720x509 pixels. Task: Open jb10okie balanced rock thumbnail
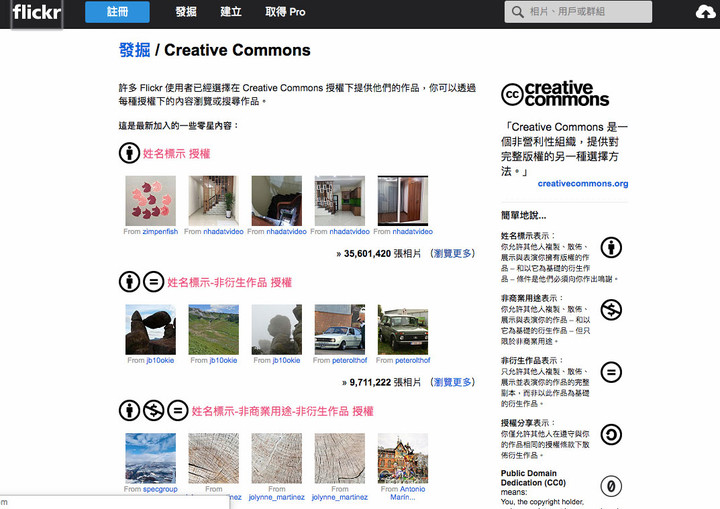151,329
